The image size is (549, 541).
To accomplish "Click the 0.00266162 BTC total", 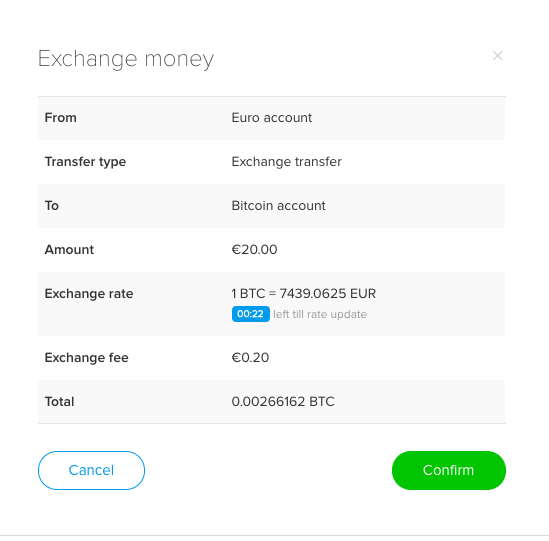I will [x=283, y=402].
